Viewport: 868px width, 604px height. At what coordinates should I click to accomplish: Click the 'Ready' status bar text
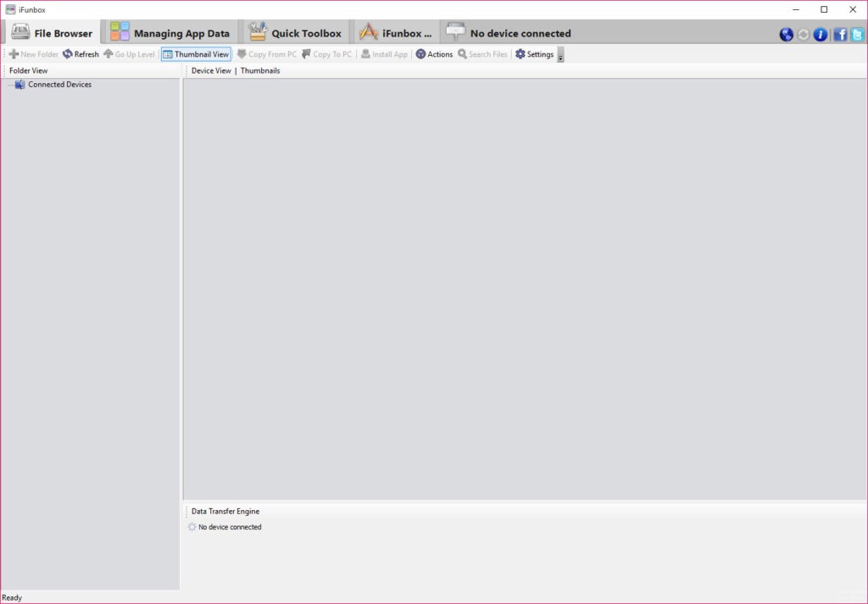12,598
